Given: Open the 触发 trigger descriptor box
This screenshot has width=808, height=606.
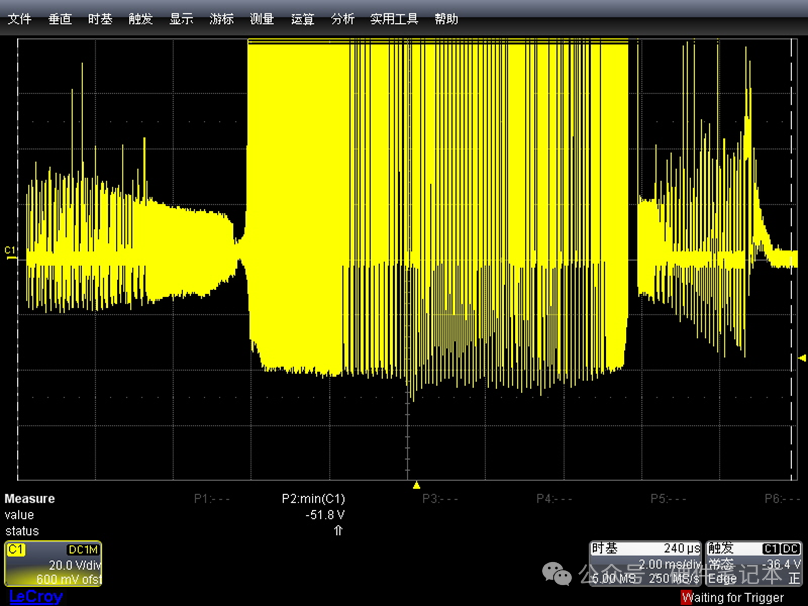Looking at the screenshot, I should pos(754,564).
